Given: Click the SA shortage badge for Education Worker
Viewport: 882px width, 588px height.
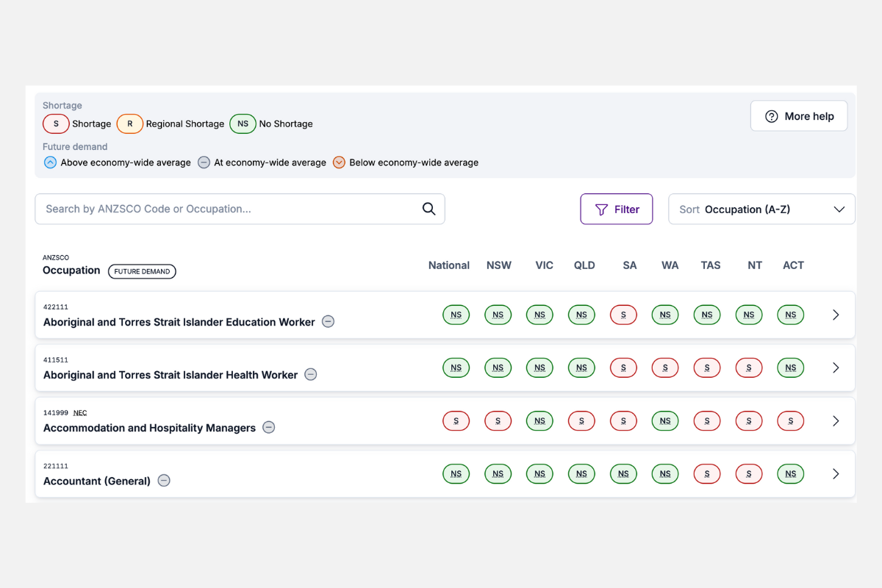Looking at the screenshot, I should (x=623, y=315).
